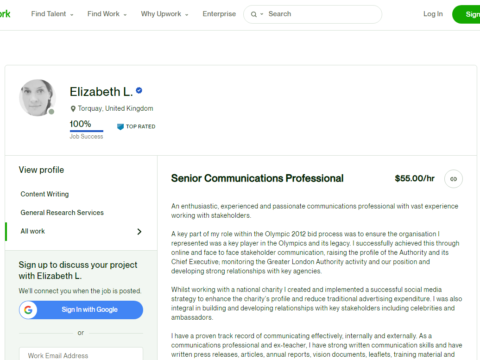Click the Log In link

433,14
